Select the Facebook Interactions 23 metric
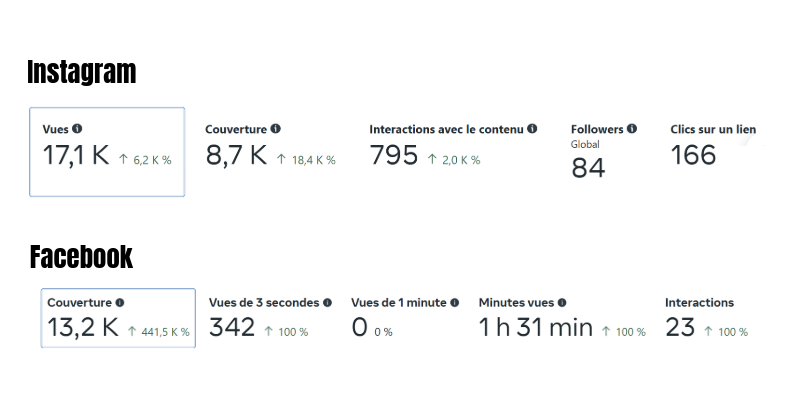The width and height of the screenshot is (800, 400). 707,318
